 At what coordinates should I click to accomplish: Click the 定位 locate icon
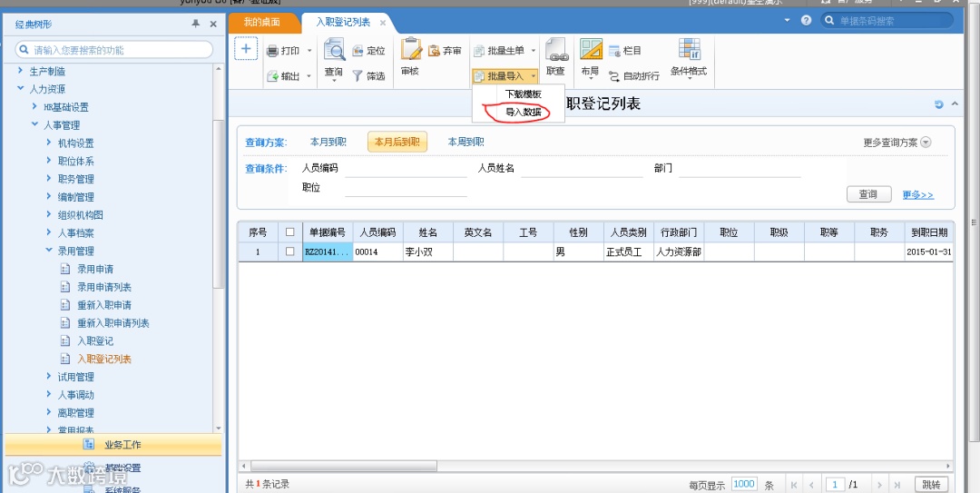coord(358,51)
